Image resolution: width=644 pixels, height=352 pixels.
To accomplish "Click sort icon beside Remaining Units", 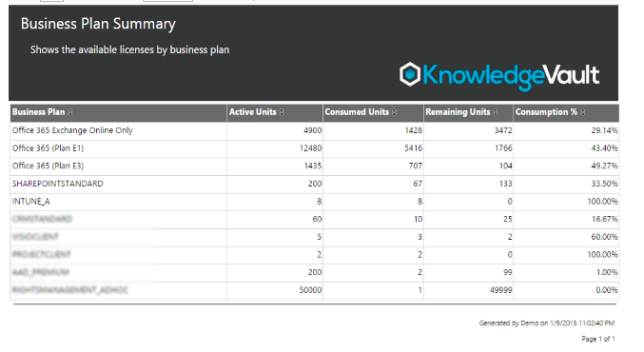I will click(x=496, y=112).
